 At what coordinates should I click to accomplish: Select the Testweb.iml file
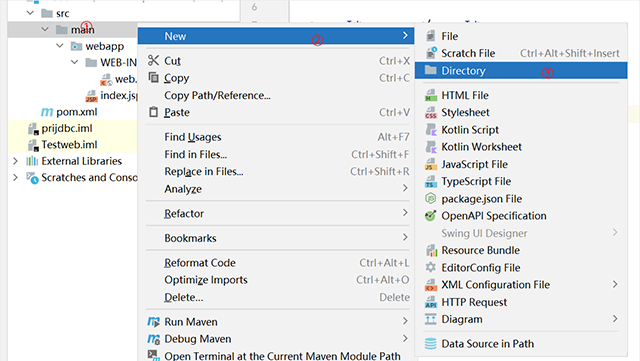[x=69, y=145]
